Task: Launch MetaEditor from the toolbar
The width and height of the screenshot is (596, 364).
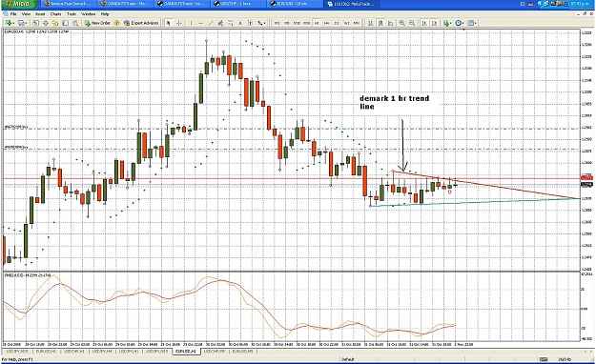Action: pos(116,23)
